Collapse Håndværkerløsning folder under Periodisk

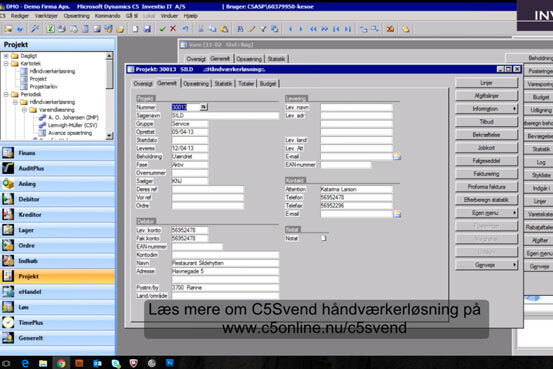click(x=15, y=102)
